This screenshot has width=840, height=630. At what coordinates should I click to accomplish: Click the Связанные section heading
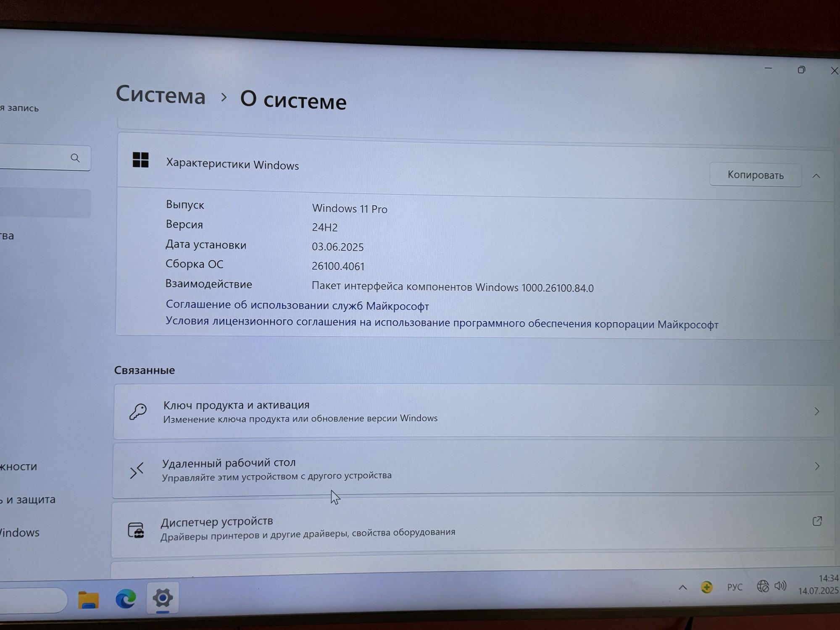click(145, 370)
